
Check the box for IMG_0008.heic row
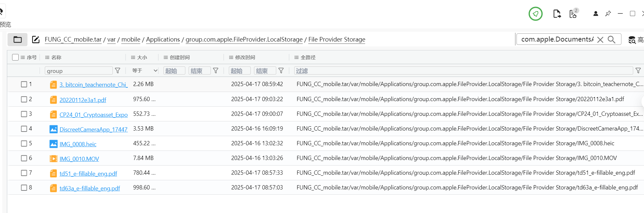click(x=24, y=143)
